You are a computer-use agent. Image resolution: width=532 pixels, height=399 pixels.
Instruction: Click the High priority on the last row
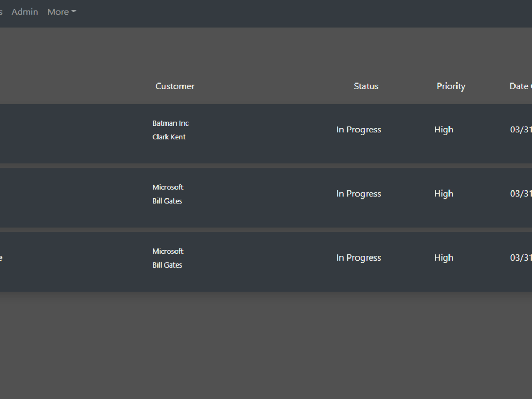click(x=444, y=257)
